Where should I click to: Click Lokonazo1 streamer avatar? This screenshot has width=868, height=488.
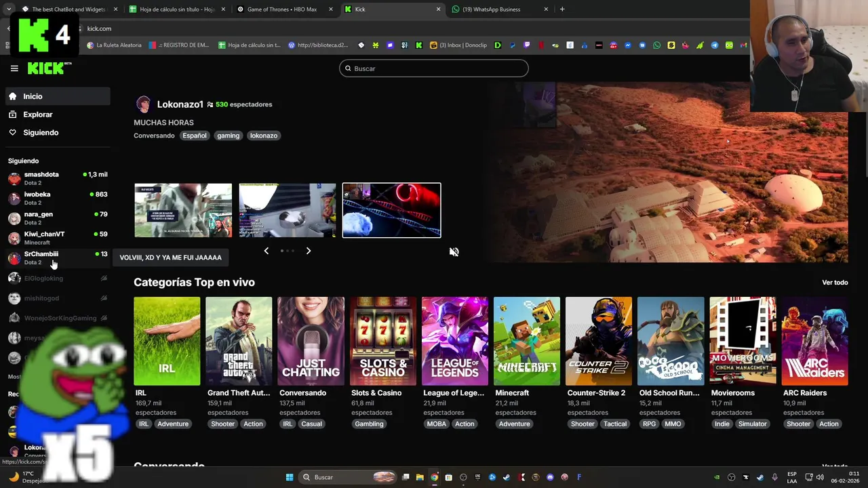(143, 104)
